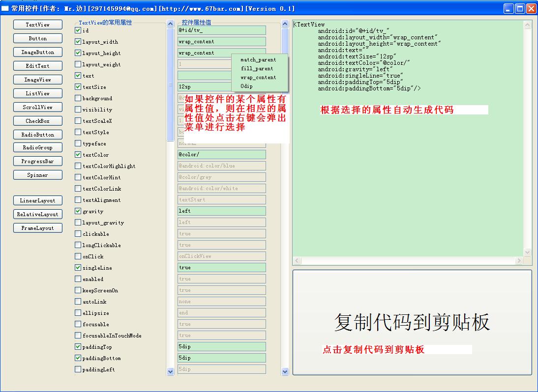Enable the ellipsize checkbox
538x392 pixels.
point(78,313)
